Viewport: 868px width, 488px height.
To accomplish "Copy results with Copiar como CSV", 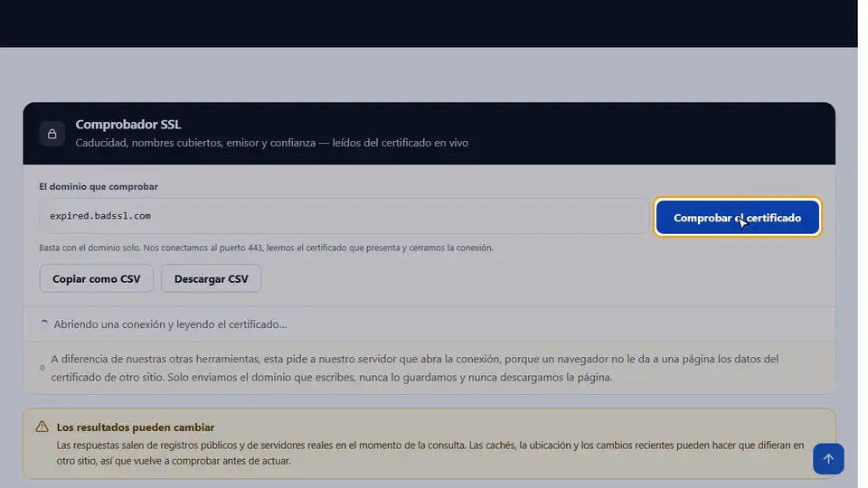I will coord(97,279).
